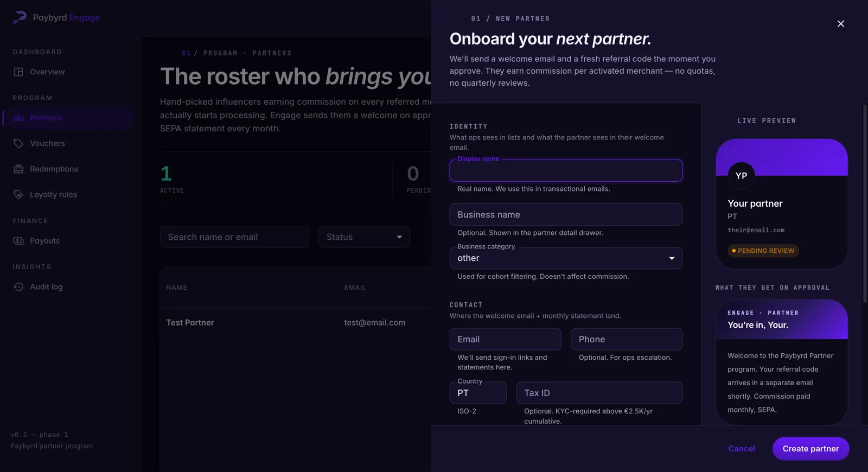Click the Audit log history icon
868x472 pixels.
[18, 287]
